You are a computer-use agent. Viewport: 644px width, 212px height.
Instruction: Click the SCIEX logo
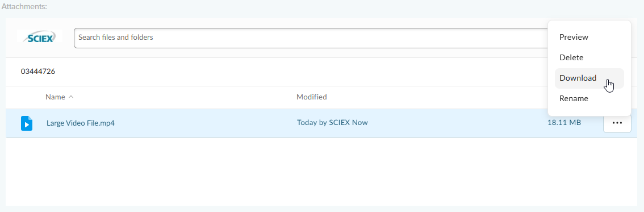click(x=40, y=37)
